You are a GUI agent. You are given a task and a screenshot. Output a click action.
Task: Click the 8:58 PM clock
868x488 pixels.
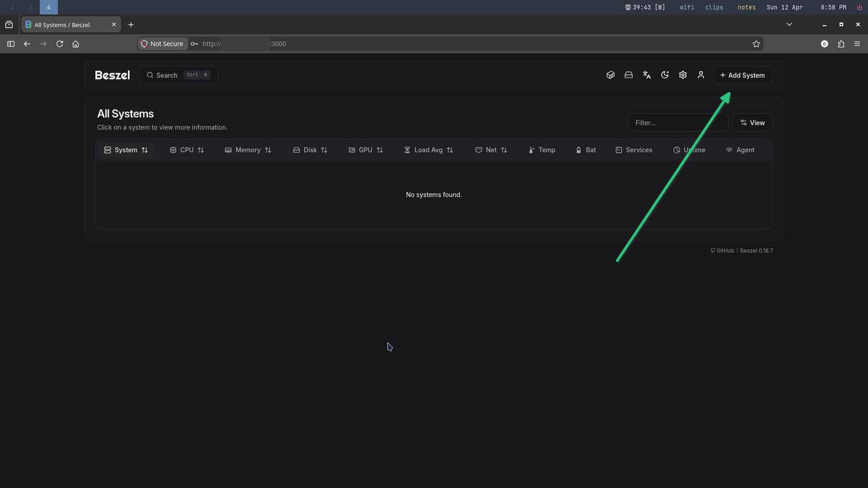tap(833, 7)
